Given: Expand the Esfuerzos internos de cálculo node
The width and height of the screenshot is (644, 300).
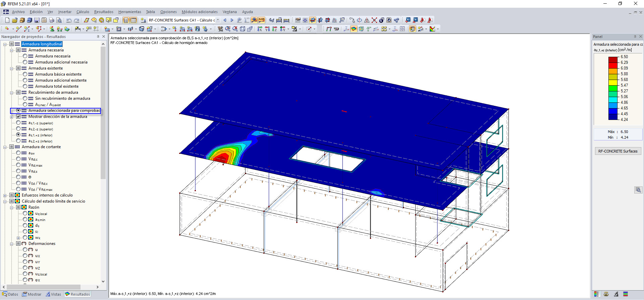Looking at the screenshot, I should [x=5, y=195].
